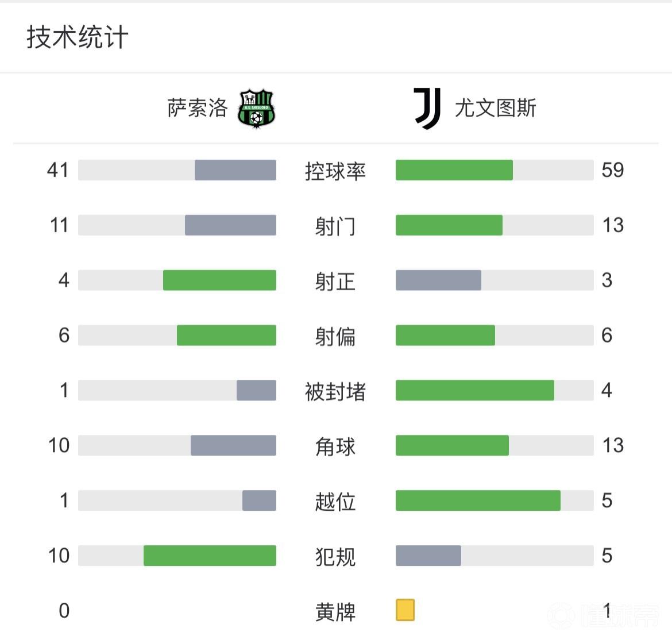Click Juventus green 被封堵 bar
The width and height of the screenshot is (672, 636).
tap(474, 391)
